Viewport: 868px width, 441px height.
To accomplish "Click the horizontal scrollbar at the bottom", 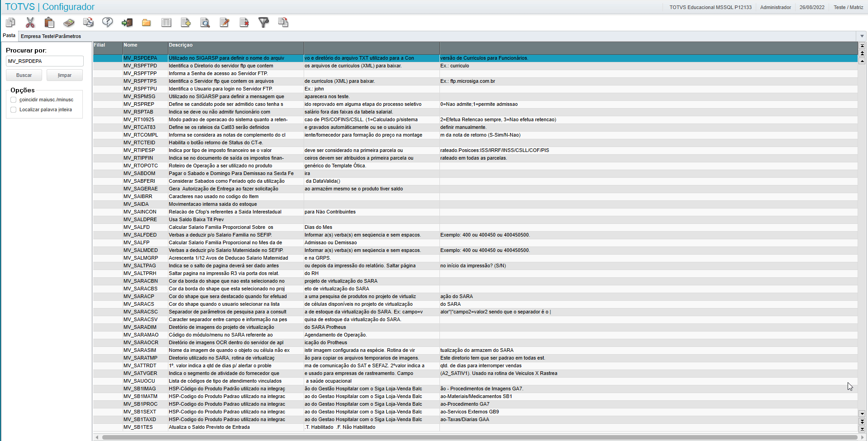I will coord(480,437).
